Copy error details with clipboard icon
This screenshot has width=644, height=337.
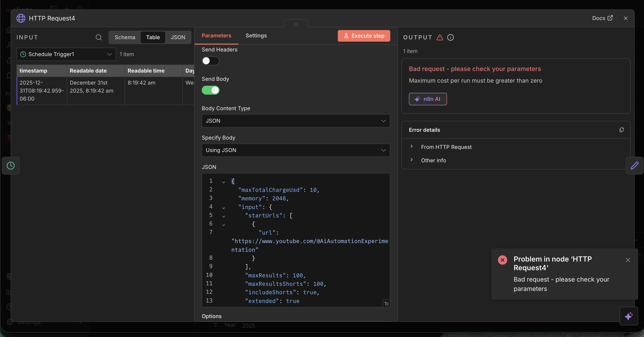[621, 130]
